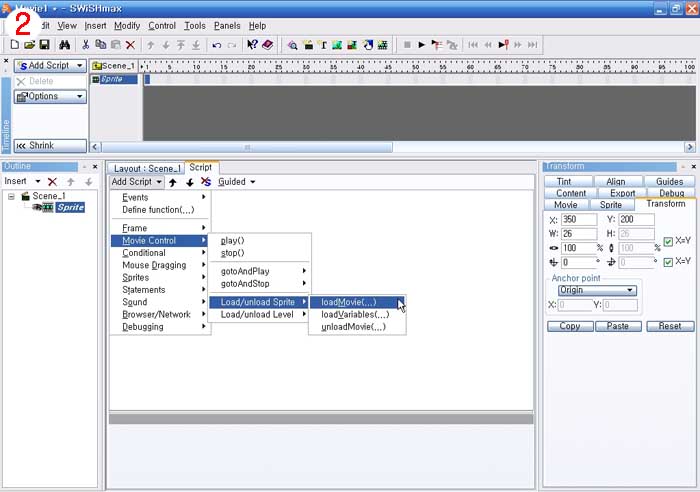This screenshot has width=700, height=492.
Task: Select the Sprite item in the Outline tree
Action: tap(71, 208)
